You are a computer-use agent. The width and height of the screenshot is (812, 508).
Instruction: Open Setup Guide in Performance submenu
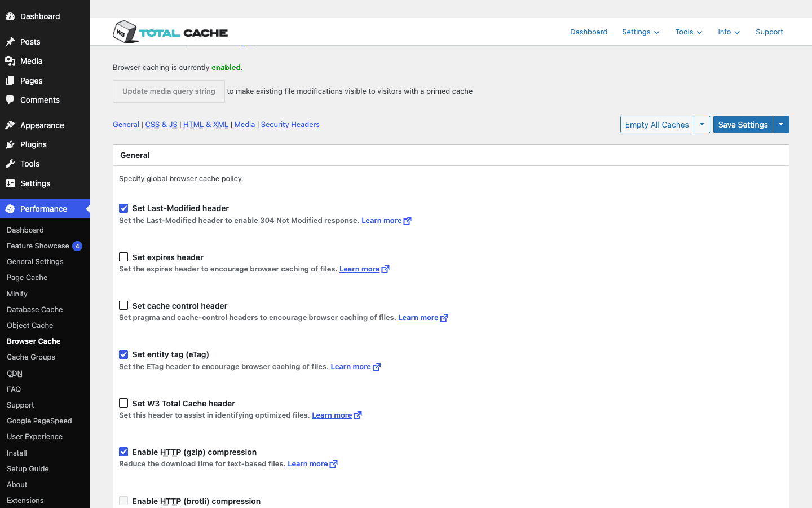28,469
